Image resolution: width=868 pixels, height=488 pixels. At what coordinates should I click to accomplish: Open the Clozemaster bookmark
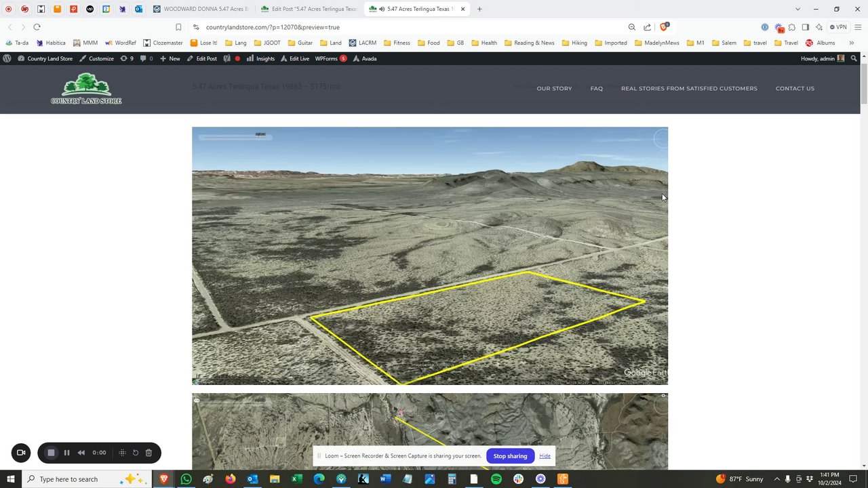pos(163,43)
